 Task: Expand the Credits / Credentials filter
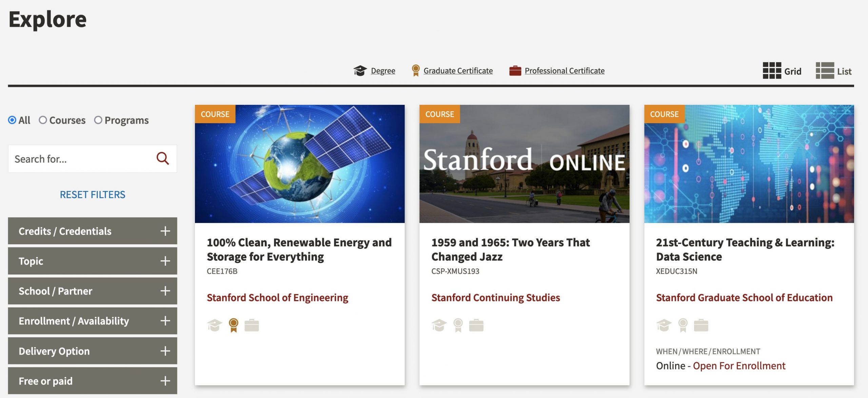(x=93, y=231)
